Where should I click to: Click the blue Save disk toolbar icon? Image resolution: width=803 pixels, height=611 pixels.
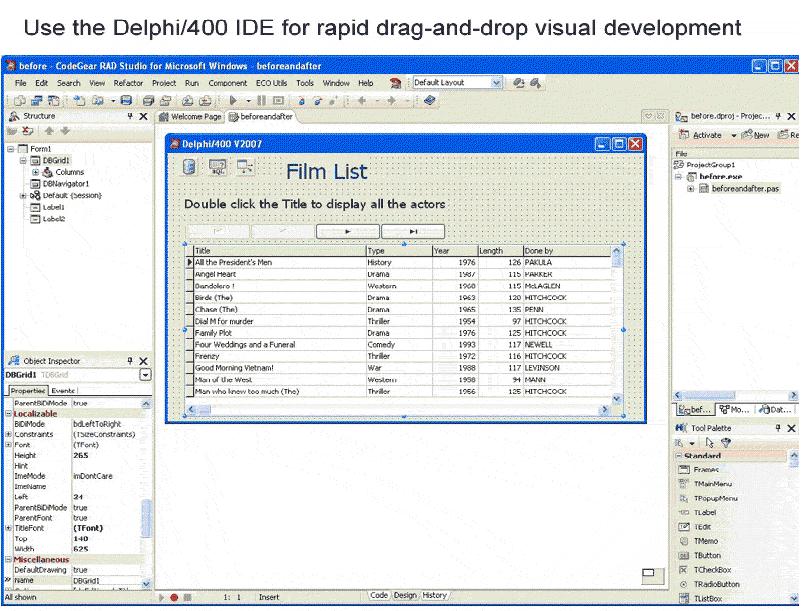point(126,100)
